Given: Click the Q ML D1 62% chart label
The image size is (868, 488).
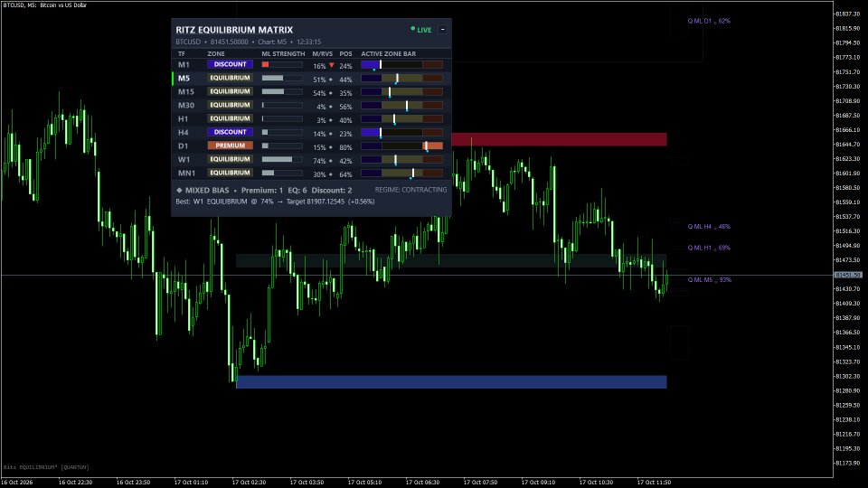Looking at the screenshot, I should pyautogui.click(x=709, y=21).
